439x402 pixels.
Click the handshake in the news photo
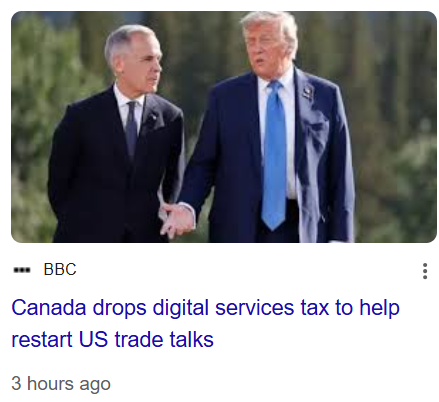pyautogui.click(x=177, y=220)
